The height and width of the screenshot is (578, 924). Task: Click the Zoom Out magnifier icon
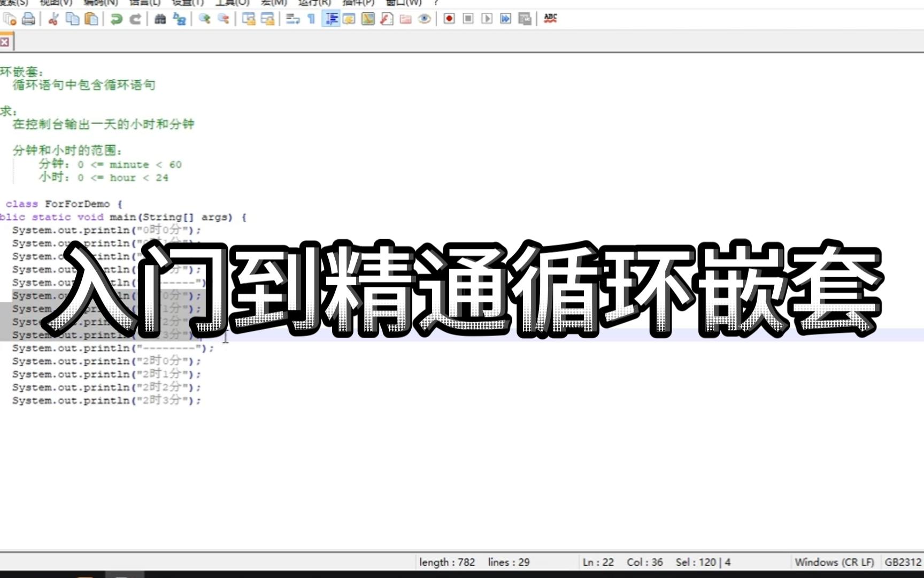224,19
